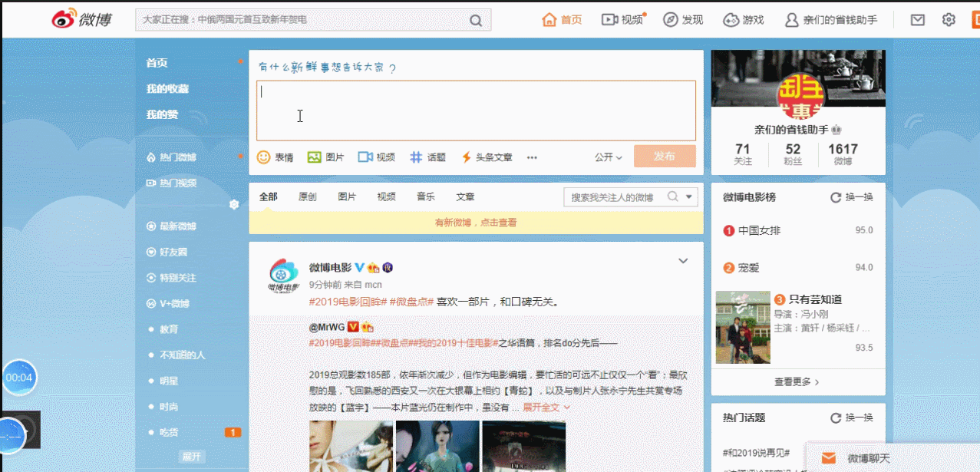Image resolution: width=980 pixels, height=472 pixels.
Task: Open 微博电影 avatar in feed post
Action: click(283, 276)
